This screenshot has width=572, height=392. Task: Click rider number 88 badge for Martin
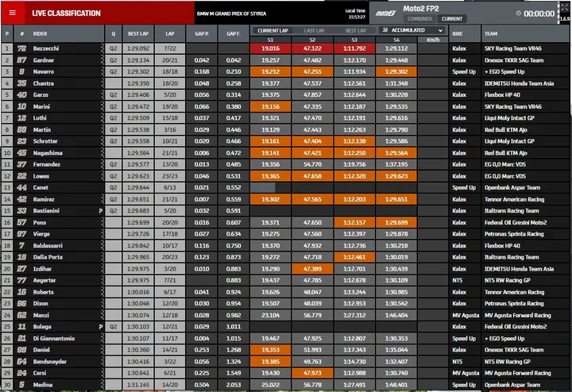coord(22,129)
